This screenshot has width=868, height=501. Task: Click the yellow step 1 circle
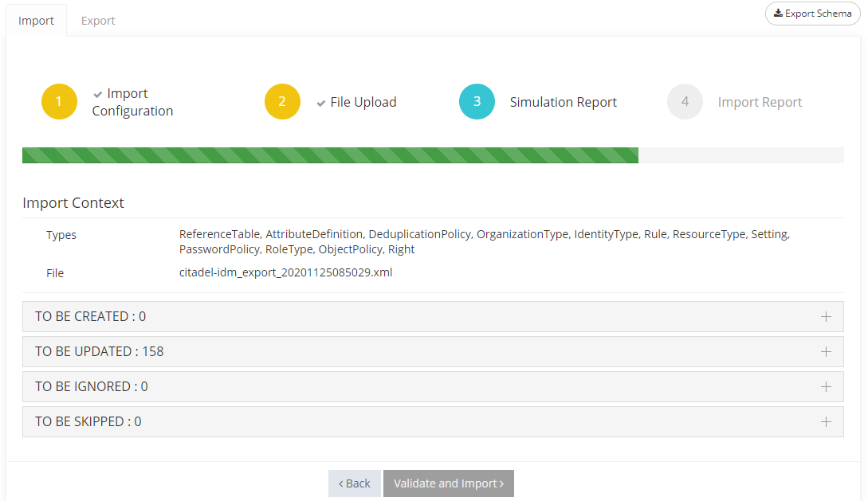click(x=59, y=102)
